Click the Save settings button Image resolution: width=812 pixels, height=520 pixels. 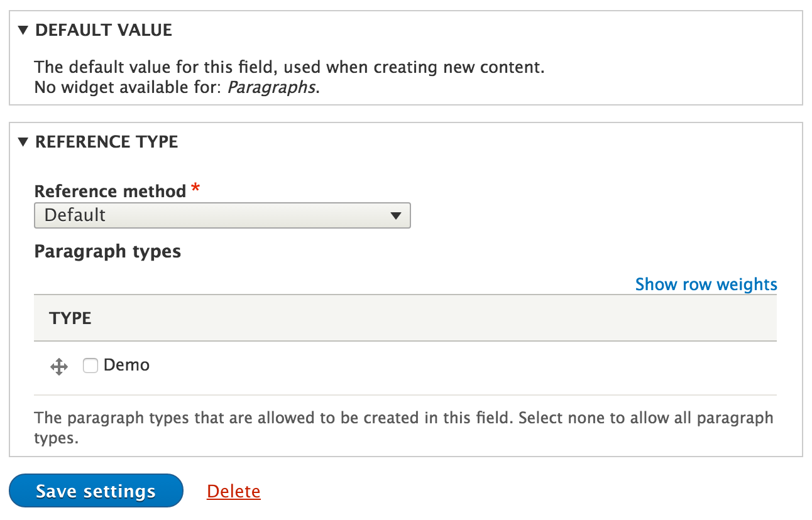96,490
